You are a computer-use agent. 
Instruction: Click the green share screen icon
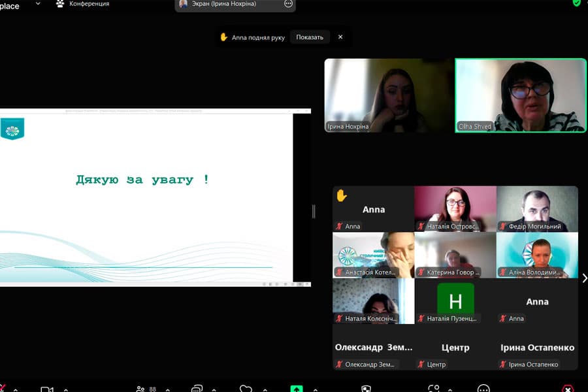point(297,389)
